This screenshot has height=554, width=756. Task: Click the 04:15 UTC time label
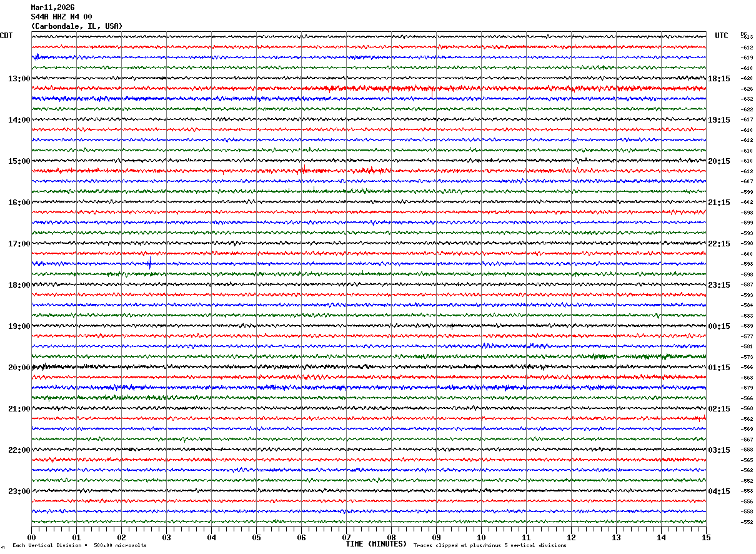click(719, 491)
